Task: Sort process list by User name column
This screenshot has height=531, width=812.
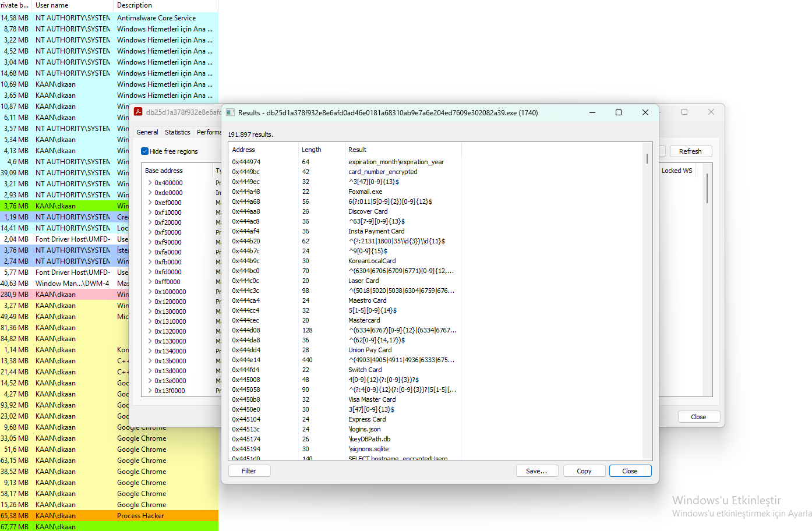Action: click(72, 5)
